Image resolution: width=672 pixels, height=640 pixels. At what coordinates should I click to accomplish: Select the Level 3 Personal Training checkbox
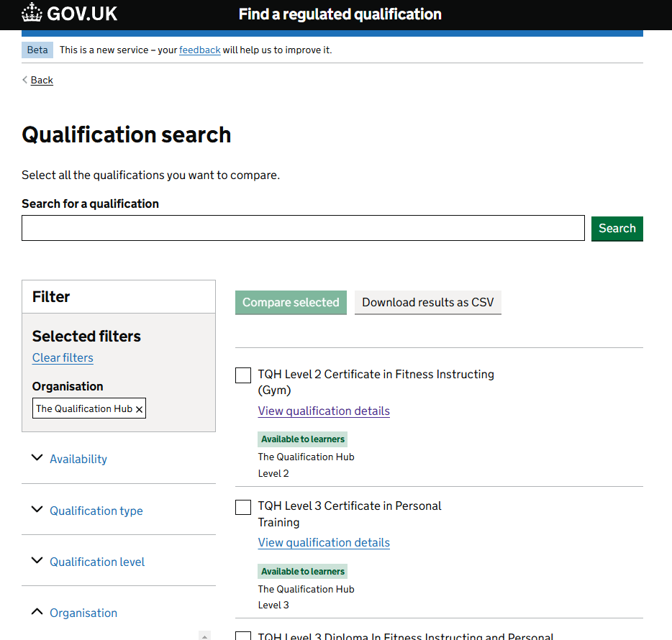click(x=243, y=507)
